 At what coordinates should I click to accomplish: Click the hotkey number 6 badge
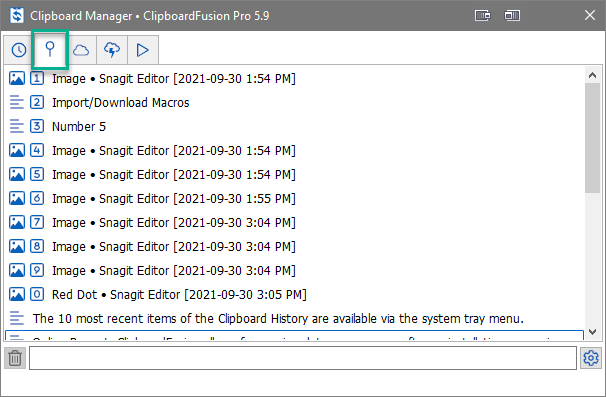click(37, 198)
